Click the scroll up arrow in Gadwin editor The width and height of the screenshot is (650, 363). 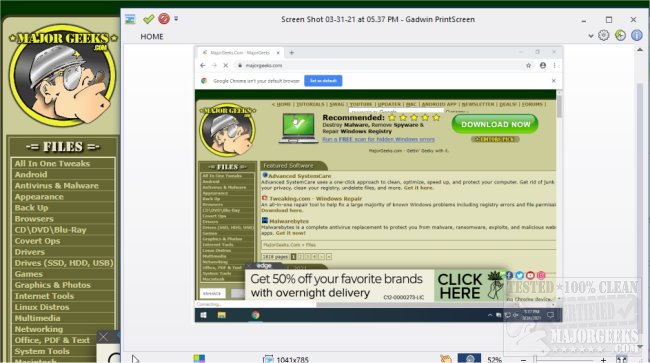click(x=640, y=50)
